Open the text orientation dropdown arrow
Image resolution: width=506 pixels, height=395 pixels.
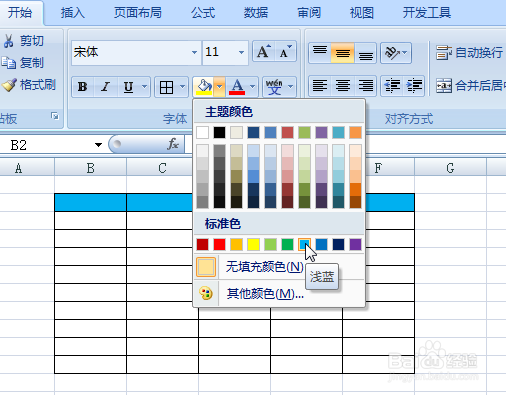(x=405, y=53)
